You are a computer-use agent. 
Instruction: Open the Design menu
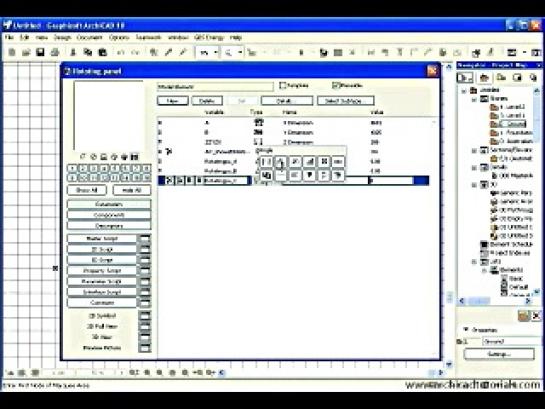pos(62,38)
